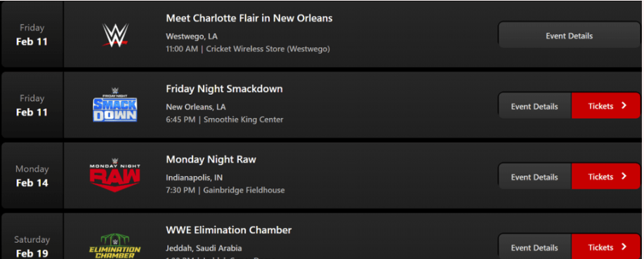
Task: Buy Tickets for Monday Night Raw
Action: pyautogui.click(x=606, y=177)
